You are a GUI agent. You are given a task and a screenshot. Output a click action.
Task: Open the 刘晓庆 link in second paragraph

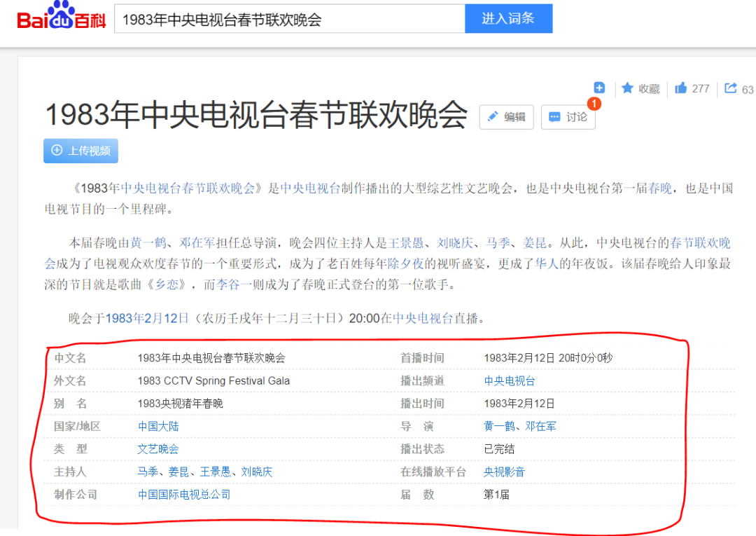tap(455, 243)
